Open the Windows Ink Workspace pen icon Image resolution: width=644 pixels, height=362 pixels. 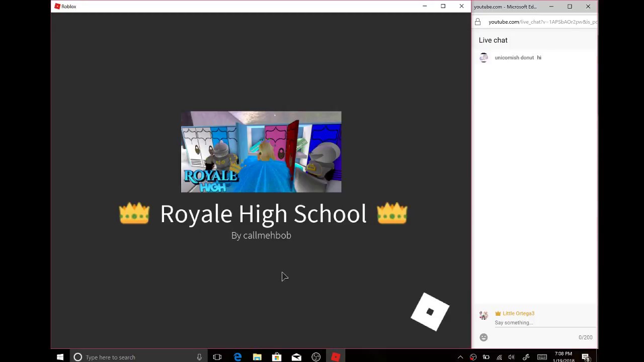[x=526, y=357]
